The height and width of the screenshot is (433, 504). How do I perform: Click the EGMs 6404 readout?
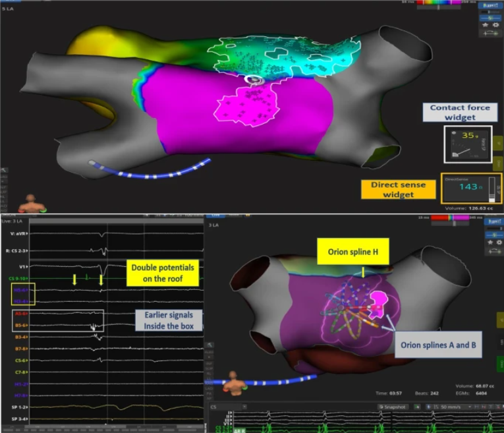click(x=471, y=393)
